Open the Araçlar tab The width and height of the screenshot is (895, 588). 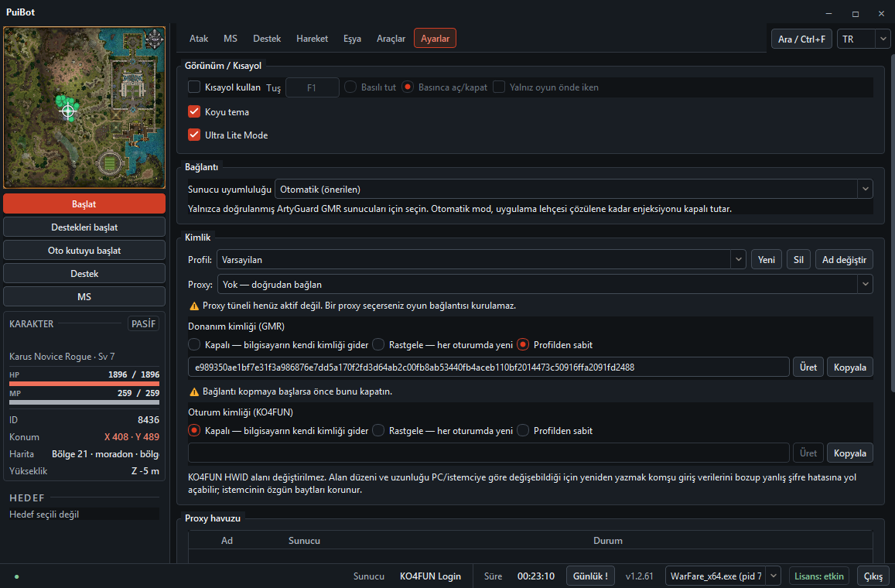point(391,38)
